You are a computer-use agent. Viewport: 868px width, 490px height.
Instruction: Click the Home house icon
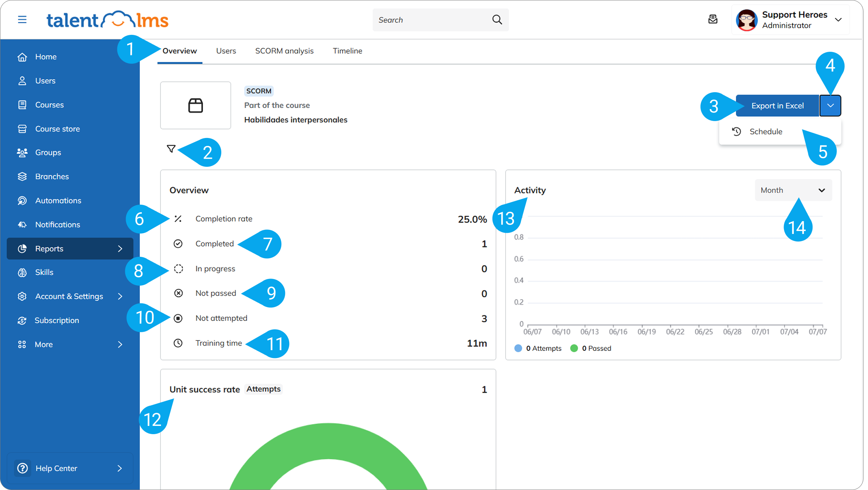pyautogui.click(x=22, y=57)
